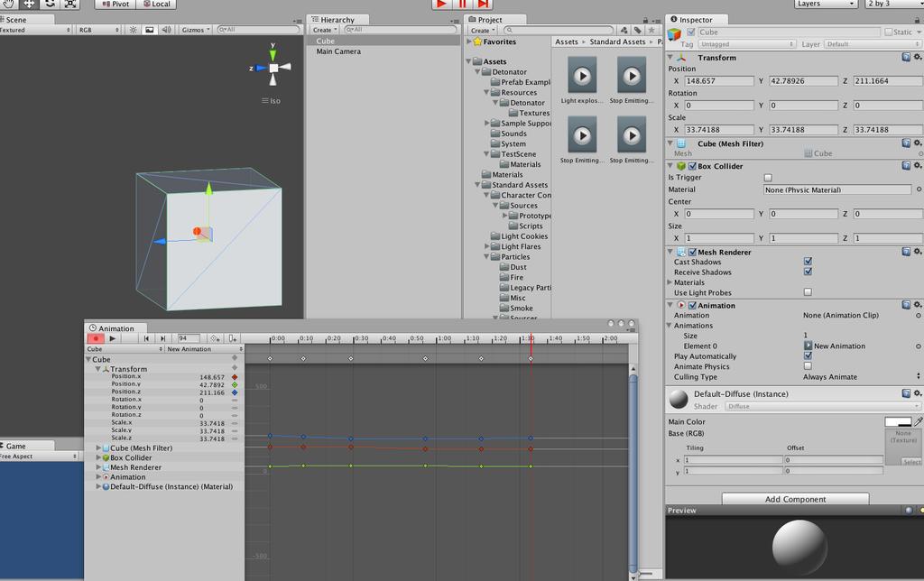This screenshot has width=924, height=581.
Task: Click the Pivot toggle button
Action: [x=115, y=4]
